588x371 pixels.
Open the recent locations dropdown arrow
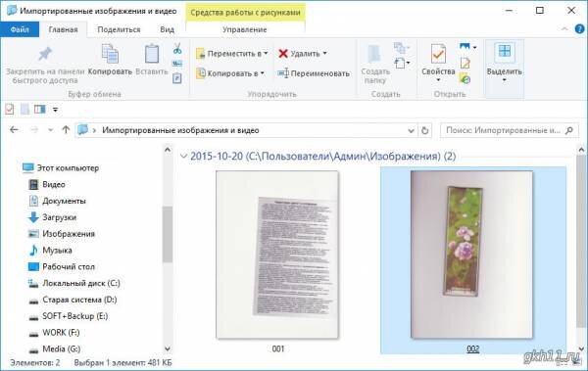(x=50, y=130)
